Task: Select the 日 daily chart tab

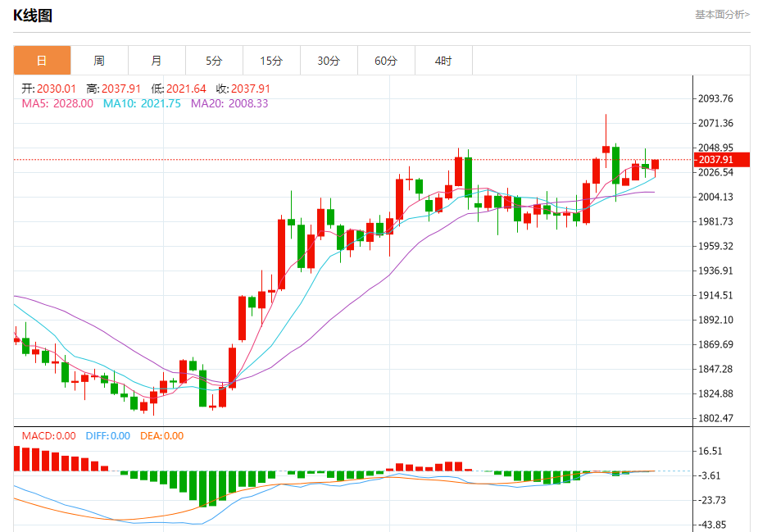Action: coord(42,61)
